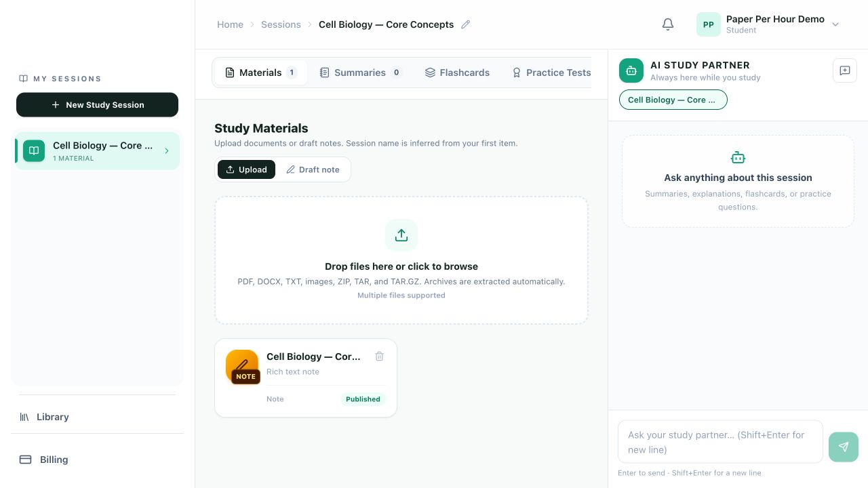Click the pencil icon to rename session
The image size is (868, 488).
(465, 24)
